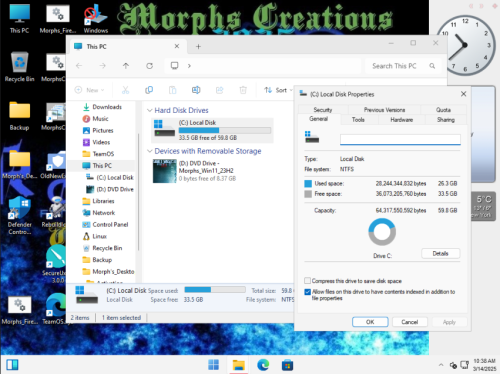Click the Delete trash icon in toolbar
The height and width of the screenshot is (374, 500).
tap(243, 90)
